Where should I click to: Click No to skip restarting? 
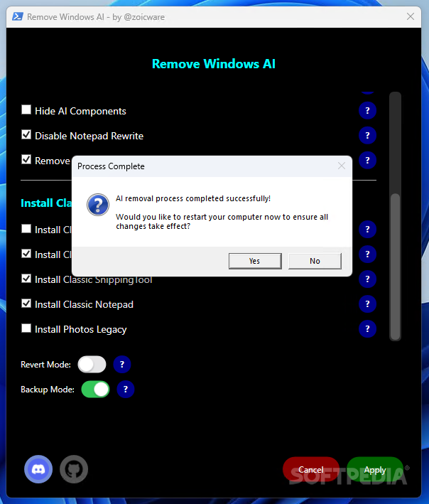[315, 261]
